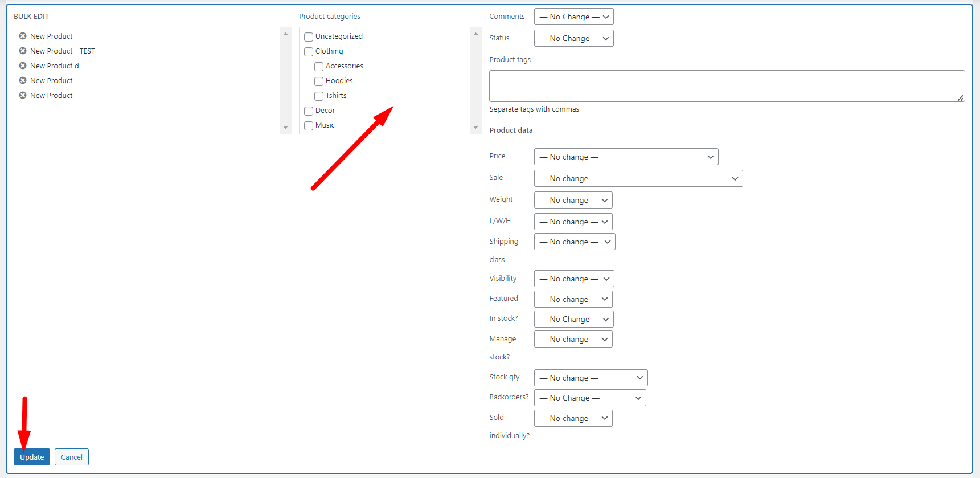Remove 'New Product d' from bulk edit list
Viewport: 980px width, 478px height.
click(23, 66)
